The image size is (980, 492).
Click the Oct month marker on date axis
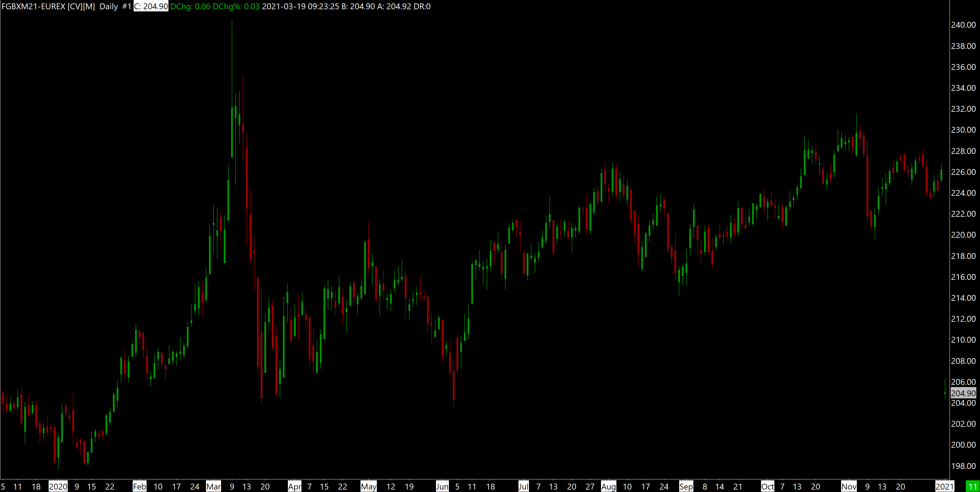coord(767,486)
